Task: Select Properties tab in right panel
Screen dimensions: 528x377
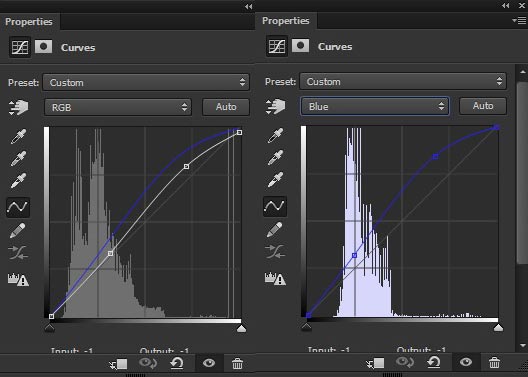Action: tap(286, 21)
